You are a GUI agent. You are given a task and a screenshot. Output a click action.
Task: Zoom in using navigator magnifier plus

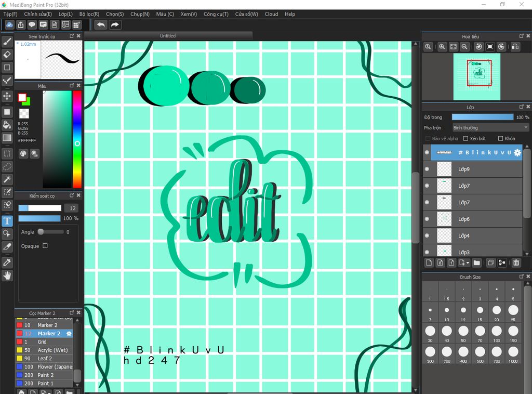click(442, 47)
